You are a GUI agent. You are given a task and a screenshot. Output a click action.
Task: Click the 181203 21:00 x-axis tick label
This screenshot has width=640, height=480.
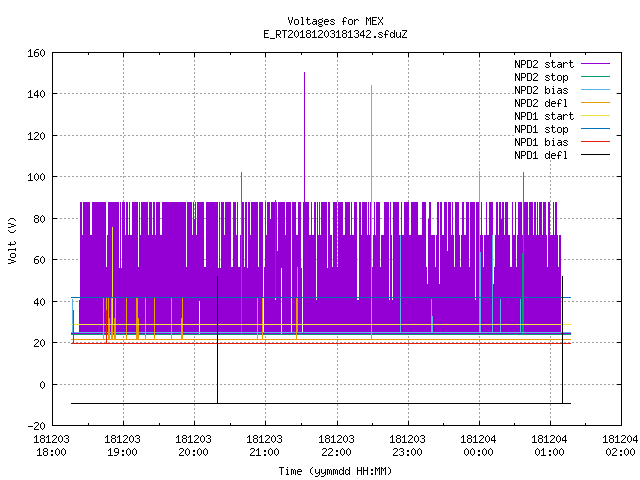coord(264,445)
